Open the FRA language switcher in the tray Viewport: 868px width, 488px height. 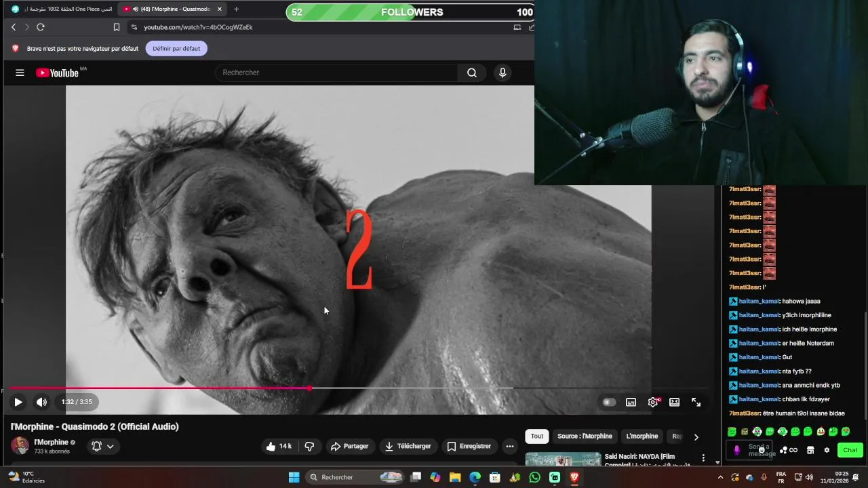781,477
